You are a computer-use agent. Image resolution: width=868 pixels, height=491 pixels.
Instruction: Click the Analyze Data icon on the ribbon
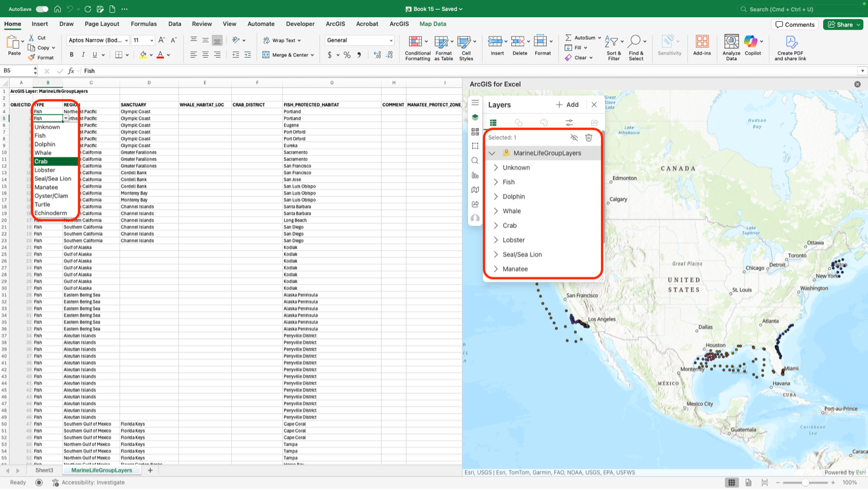pos(731,44)
